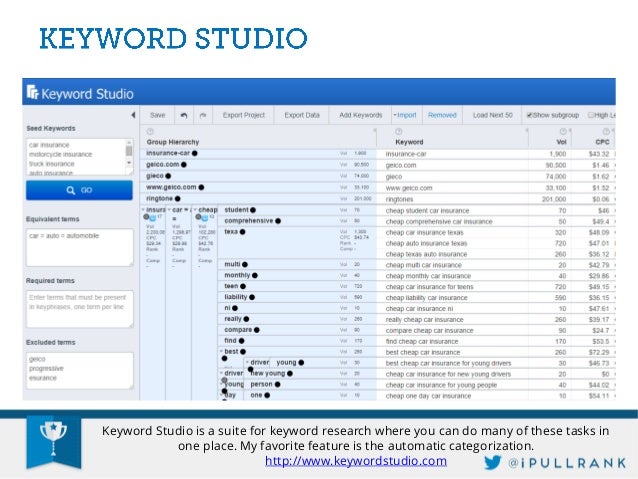Image resolution: width=638 pixels, height=479 pixels.
Task: Click volume value 201,000 in ringtones row
Action: click(554, 199)
